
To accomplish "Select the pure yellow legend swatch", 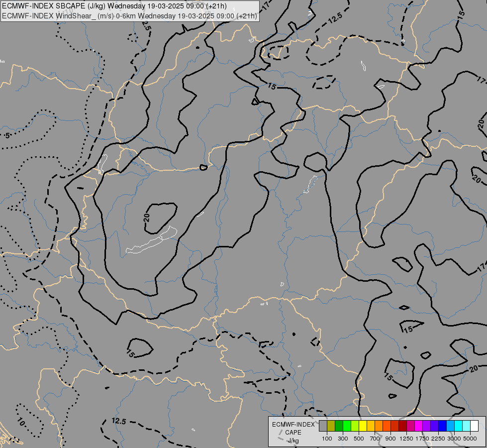I will click(363, 426).
